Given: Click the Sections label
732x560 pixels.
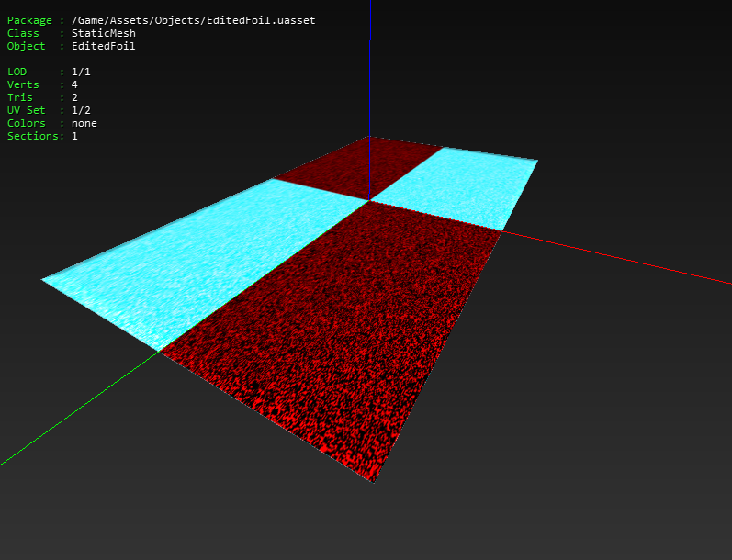Looking at the screenshot, I should tap(34, 136).
